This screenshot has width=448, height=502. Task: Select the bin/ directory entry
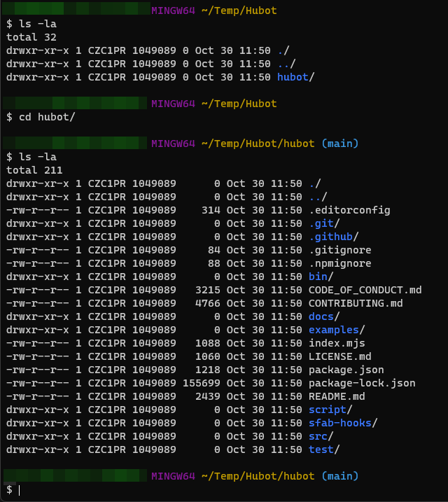(x=321, y=277)
